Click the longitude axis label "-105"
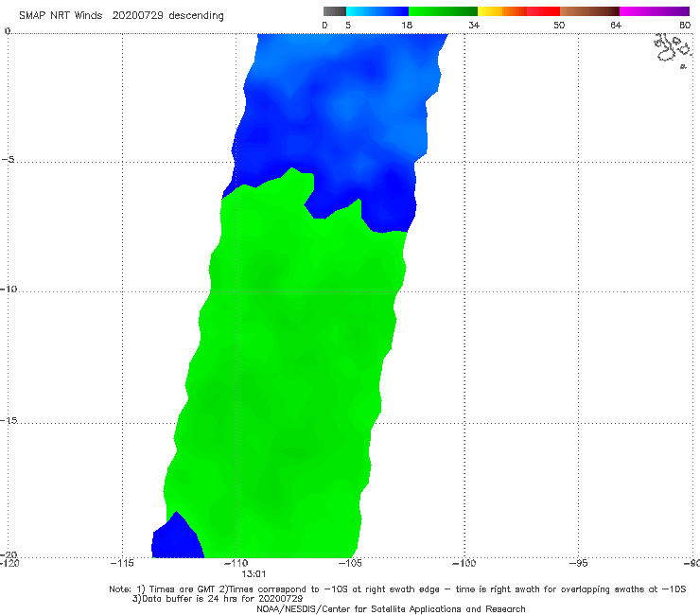 [x=350, y=563]
